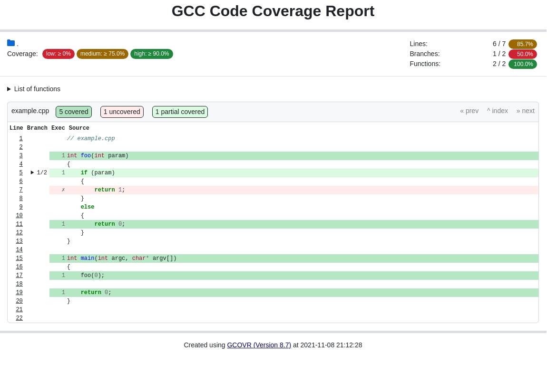Viewport: 547px width, 392px height.
Task: Click the 'Exec' column header
Action: (x=58, y=128)
